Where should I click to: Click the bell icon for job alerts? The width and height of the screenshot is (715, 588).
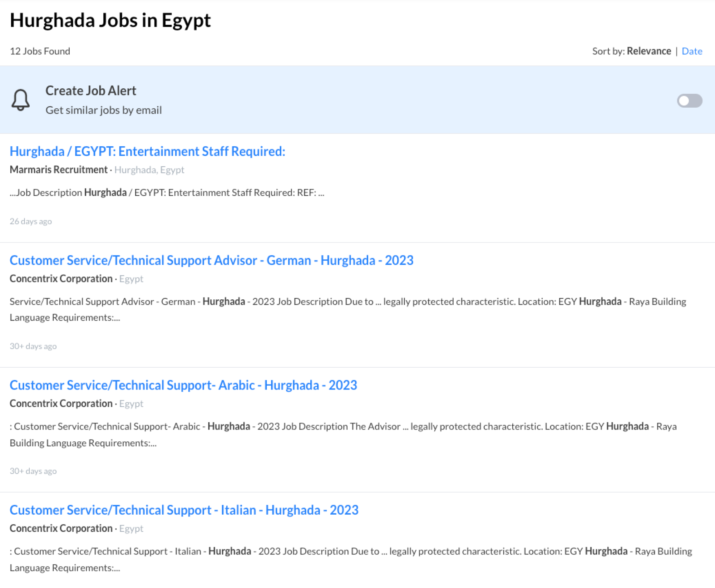(21, 100)
